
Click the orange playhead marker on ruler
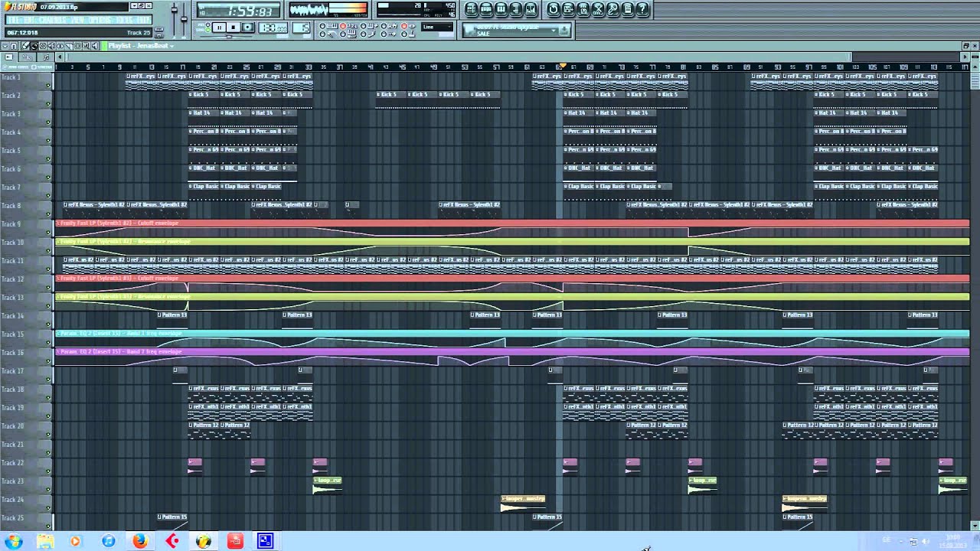(x=561, y=65)
